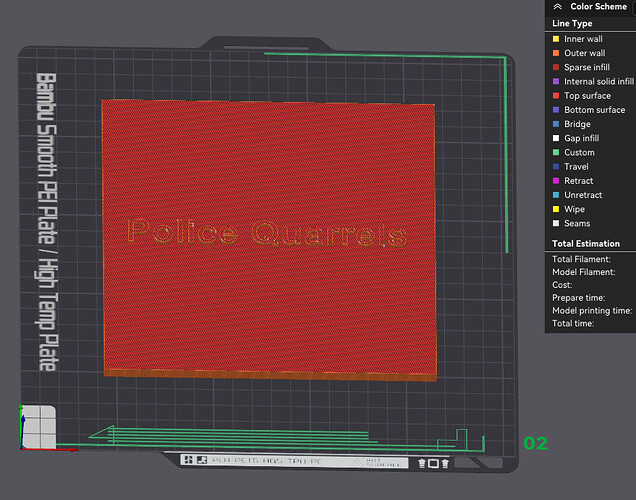Click the Inner wall yellow swatch
This screenshot has height=500, width=636.
tap(556, 39)
